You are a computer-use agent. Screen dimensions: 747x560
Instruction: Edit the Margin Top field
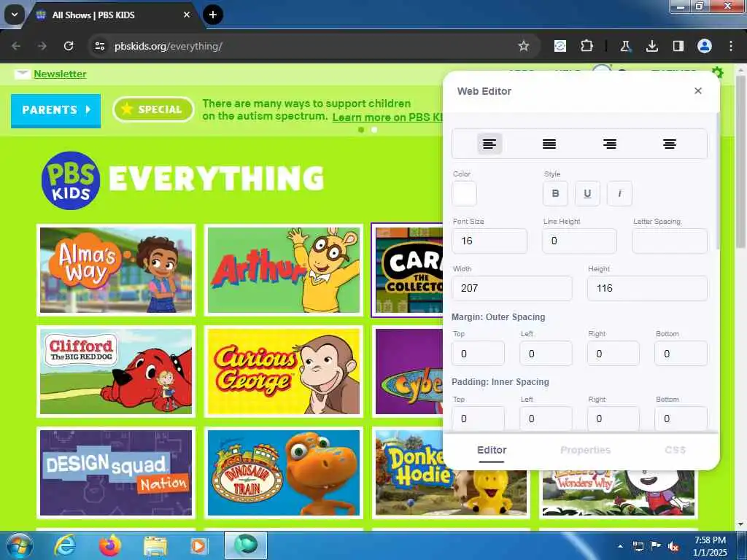[x=478, y=354]
